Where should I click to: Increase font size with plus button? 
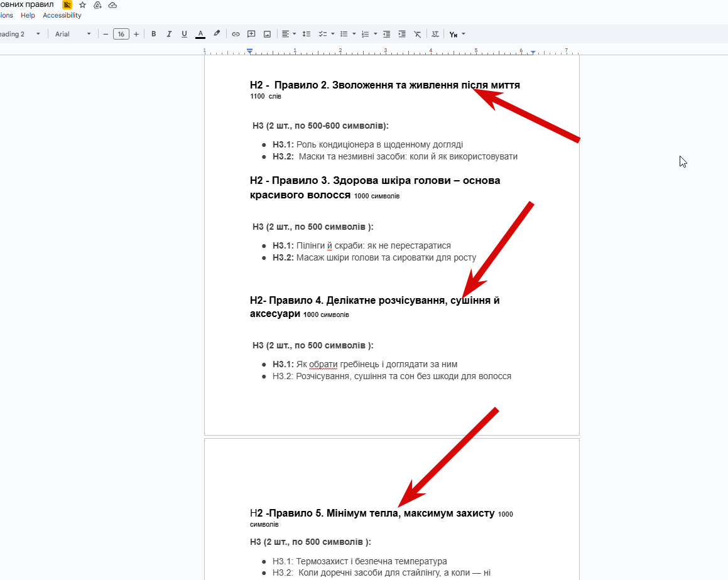[x=136, y=34]
